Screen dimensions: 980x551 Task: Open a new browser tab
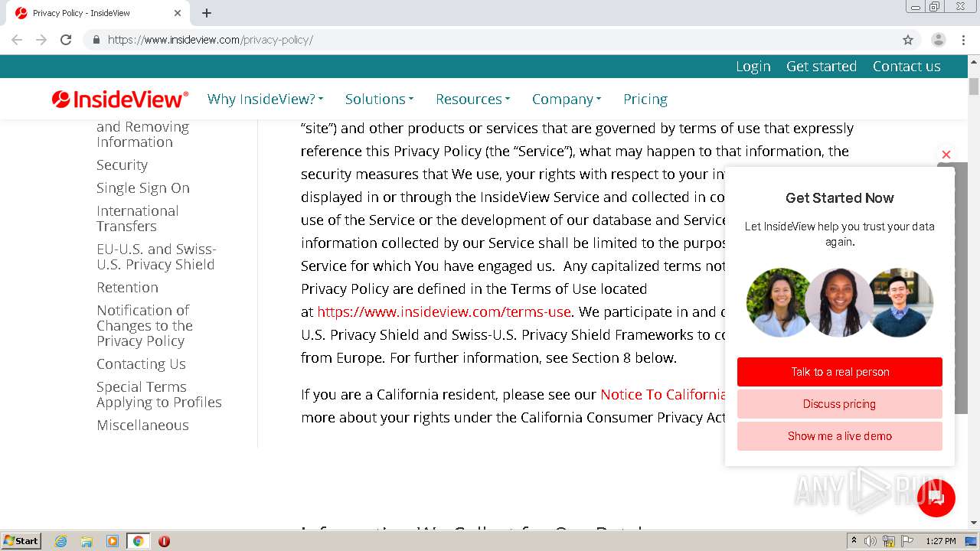coord(207,13)
